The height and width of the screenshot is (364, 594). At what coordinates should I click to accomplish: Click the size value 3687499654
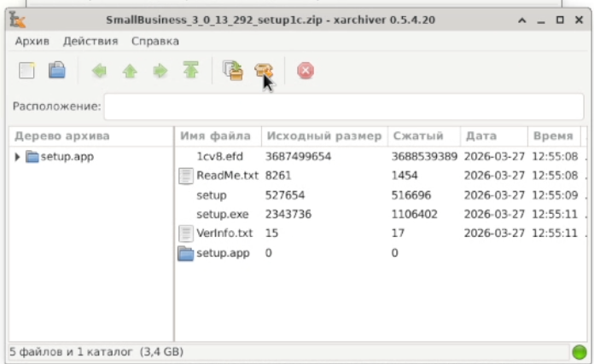click(298, 157)
